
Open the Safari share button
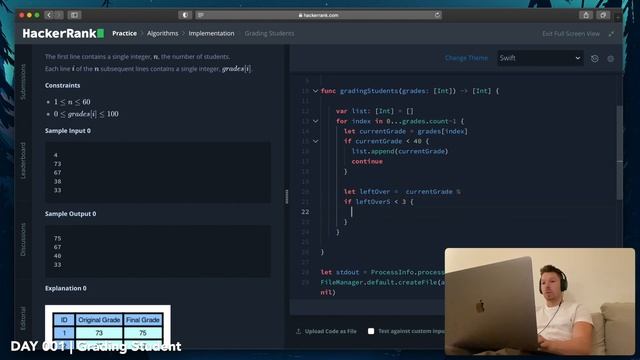586,15
